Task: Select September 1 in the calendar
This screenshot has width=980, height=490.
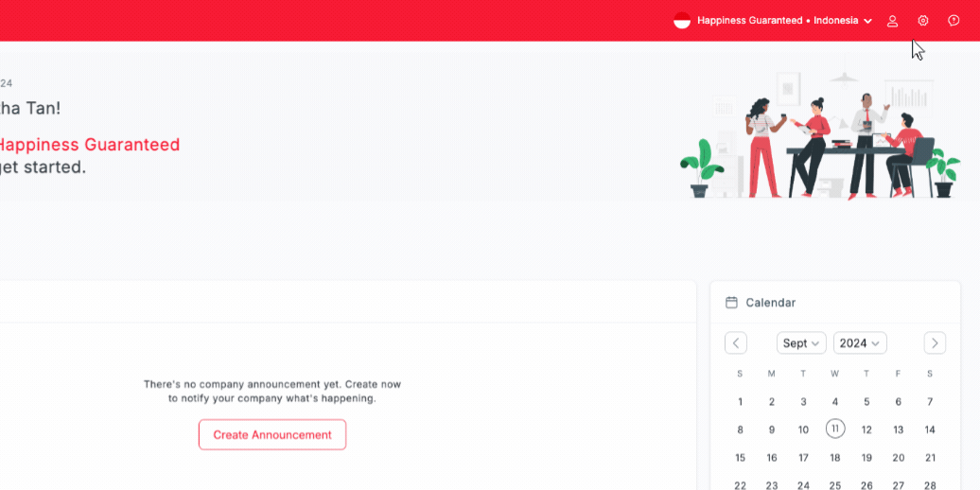Action: click(740, 402)
